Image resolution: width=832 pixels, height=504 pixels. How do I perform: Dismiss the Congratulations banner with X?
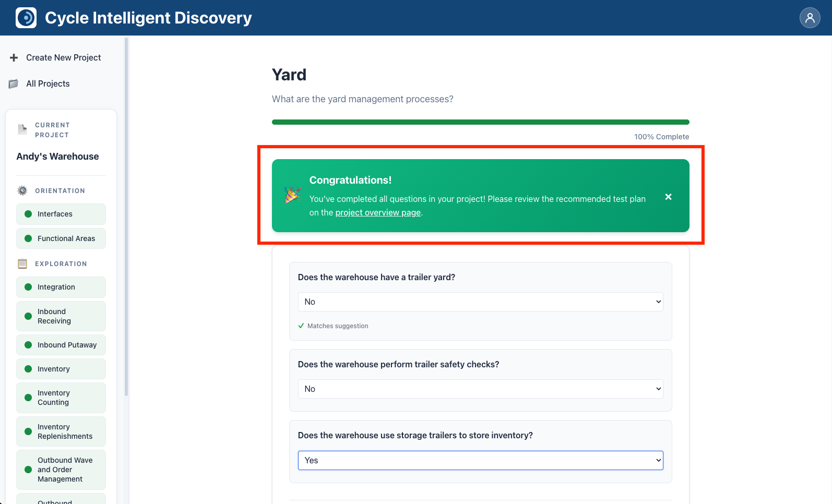pos(668,197)
